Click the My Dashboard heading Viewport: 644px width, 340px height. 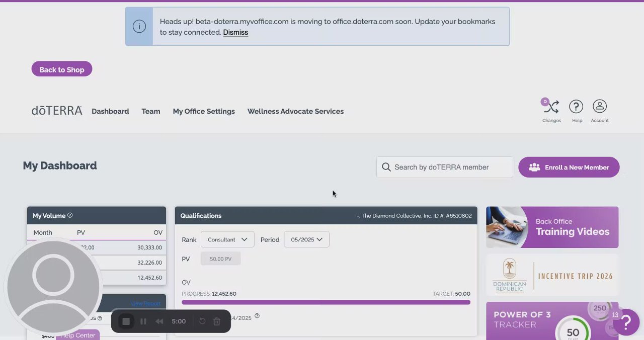point(60,165)
